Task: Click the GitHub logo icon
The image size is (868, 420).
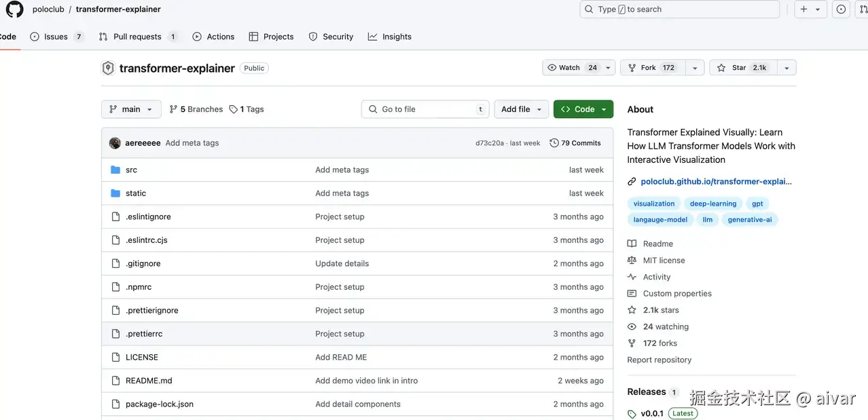Action: [14, 9]
